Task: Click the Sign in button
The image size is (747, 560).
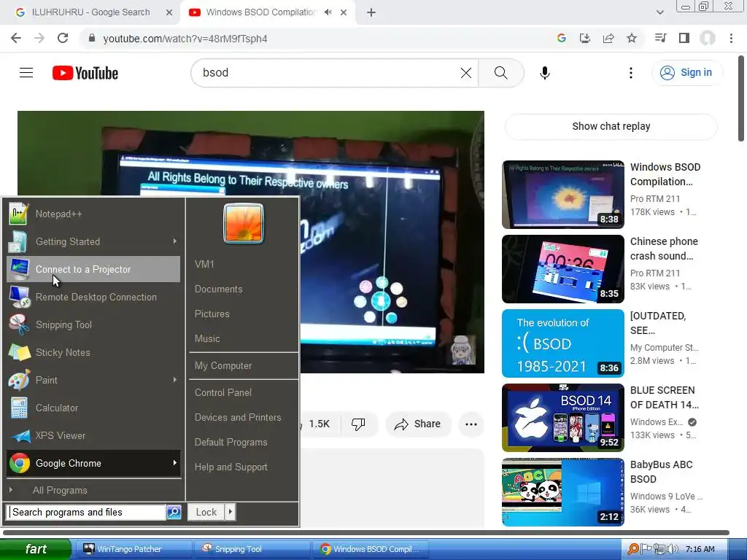Action: pyautogui.click(x=686, y=73)
